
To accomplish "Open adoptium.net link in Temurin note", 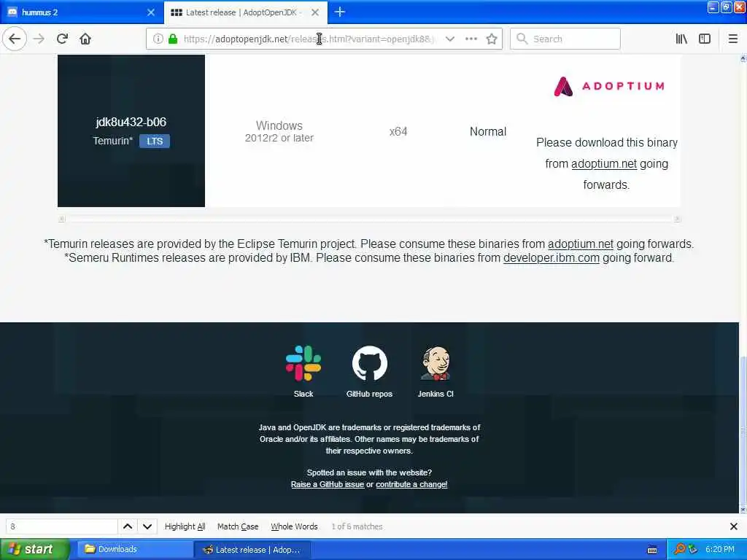I will [580, 244].
